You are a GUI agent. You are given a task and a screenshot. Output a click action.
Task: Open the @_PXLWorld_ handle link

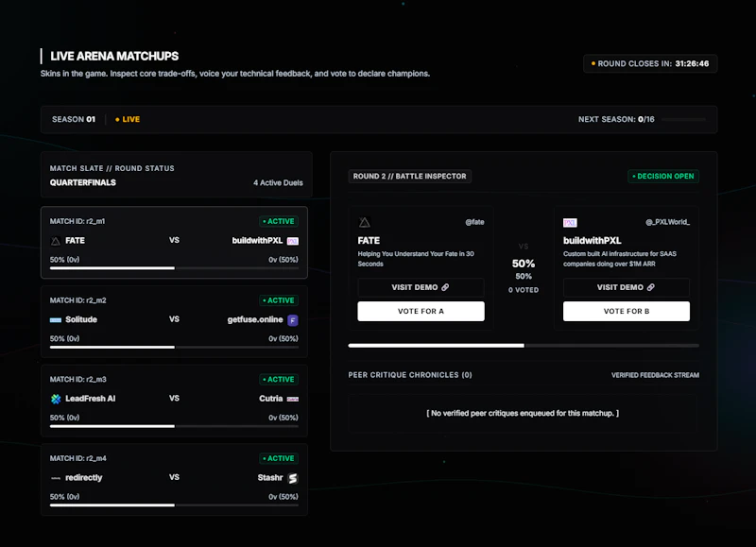[668, 222]
